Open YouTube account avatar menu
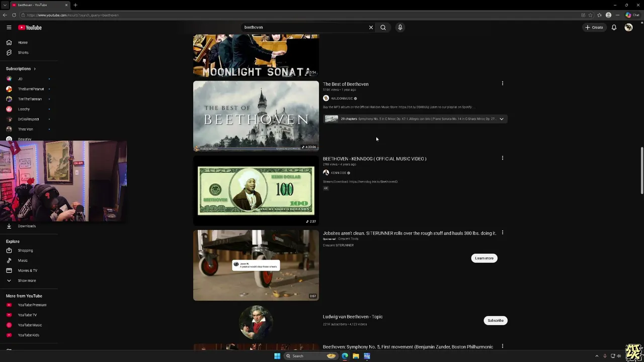Image resolution: width=644 pixels, height=362 pixels. click(x=628, y=27)
